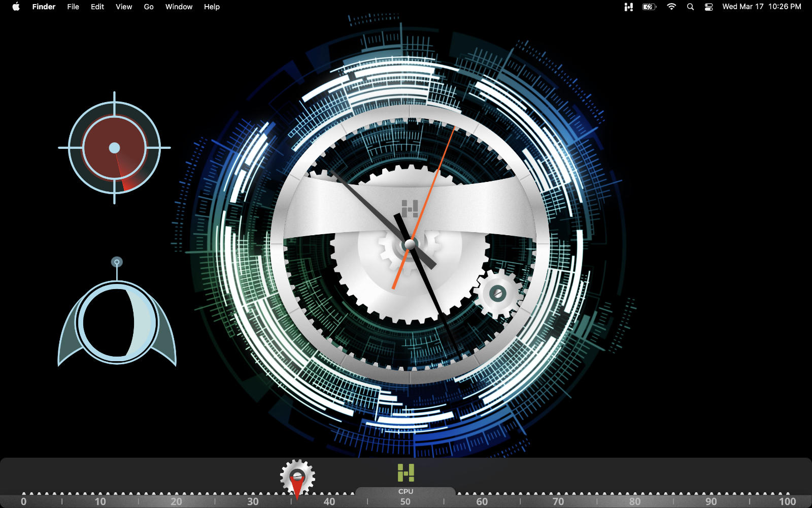Click the 90 mark on the ruler
The image size is (812, 508).
click(x=711, y=501)
